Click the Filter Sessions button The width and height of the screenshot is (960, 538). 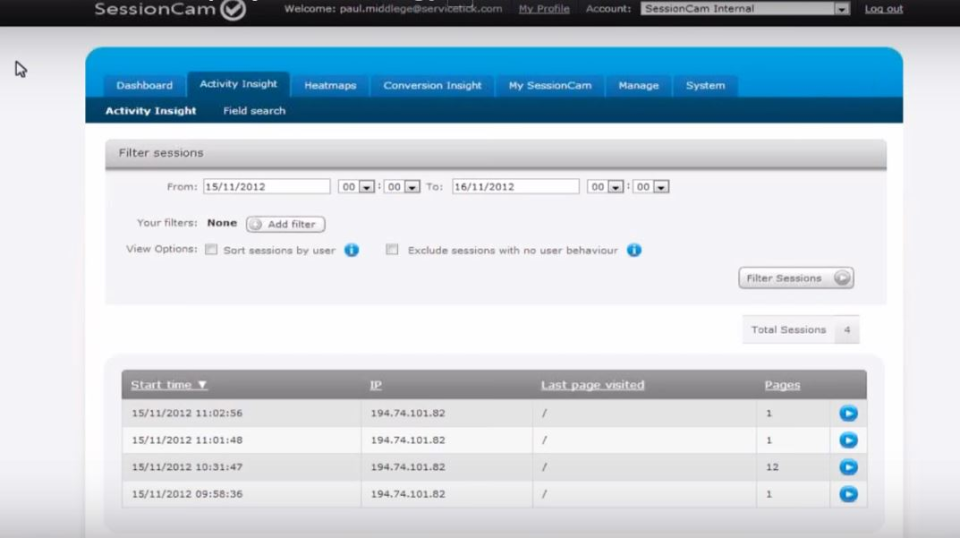(x=796, y=278)
